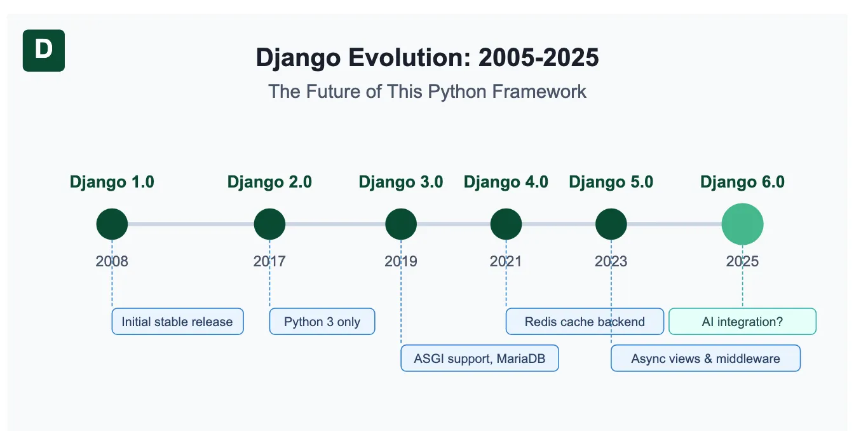868x431 pixels.
Task: Click the 'Async views & middleware' label box
Action: 706,359
